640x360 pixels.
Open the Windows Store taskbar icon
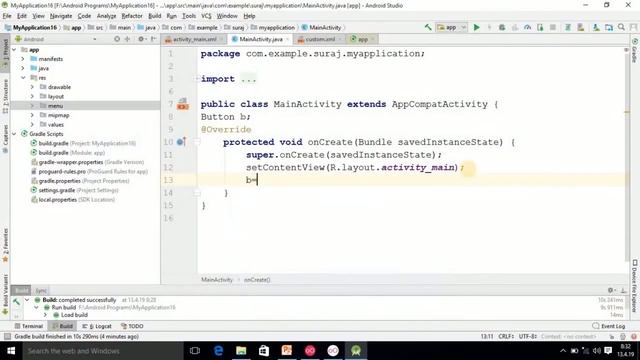click(264, 351)
